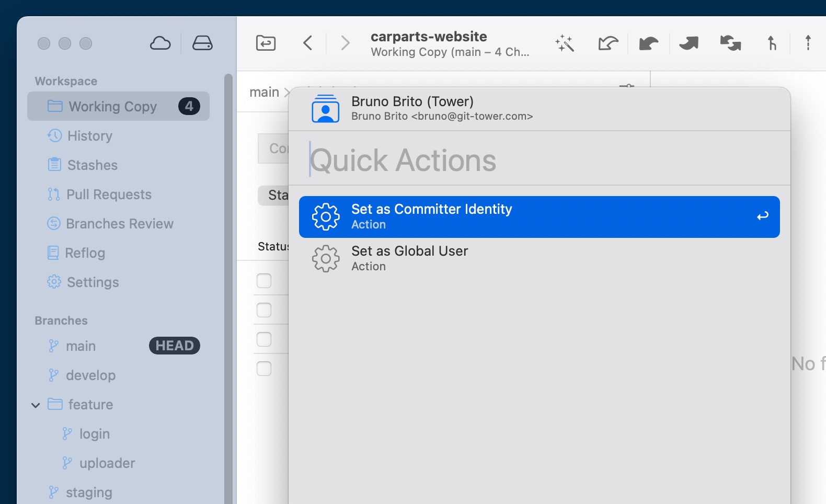This screenshot has width=826, height=504.
Task: Tick the fourth file's stage checkbox
Action: point(264,369)
